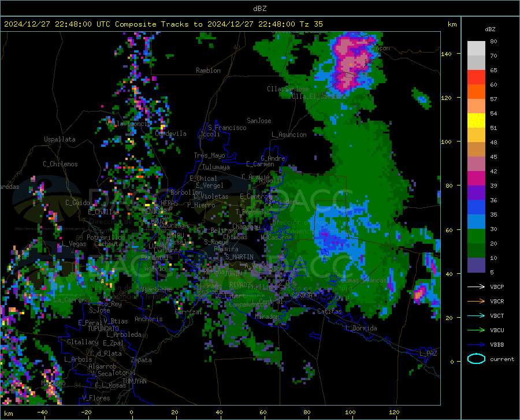
Task: Click the 100 km vertical axis label
Action: coord(446,142)
